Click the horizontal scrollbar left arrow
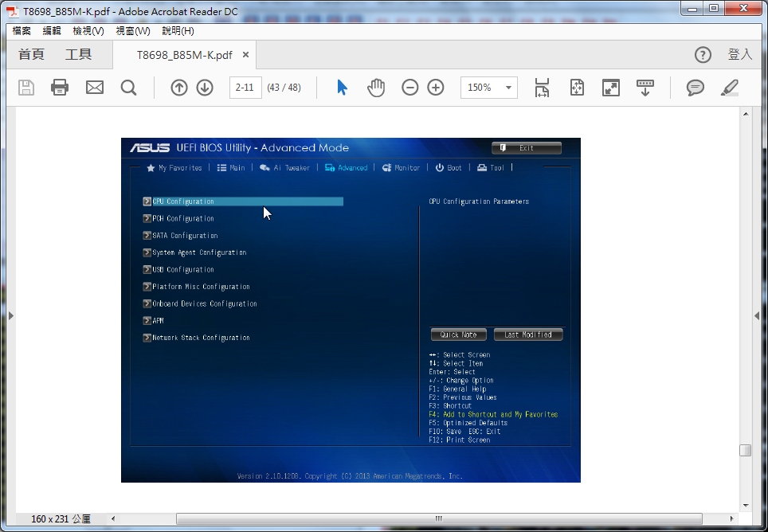The height and width of the screenshot is (532, 768). tap(113, 518)
